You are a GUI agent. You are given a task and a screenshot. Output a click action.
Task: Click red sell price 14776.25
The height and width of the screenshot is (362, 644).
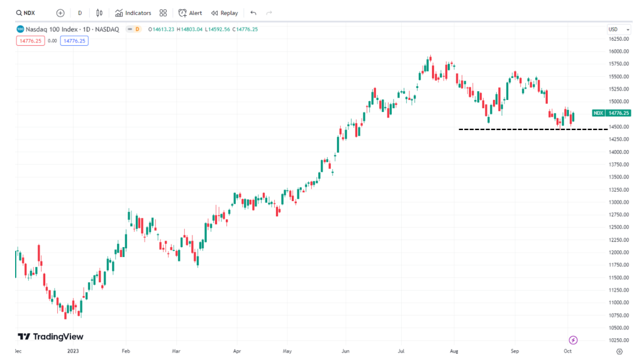(30, 41)
